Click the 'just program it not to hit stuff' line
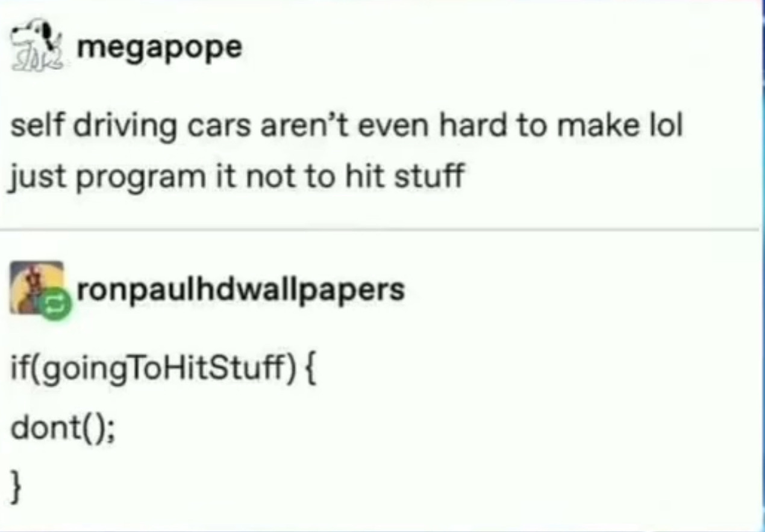The width and height of the screenshot is (765, 532). [x=237, y=178]
